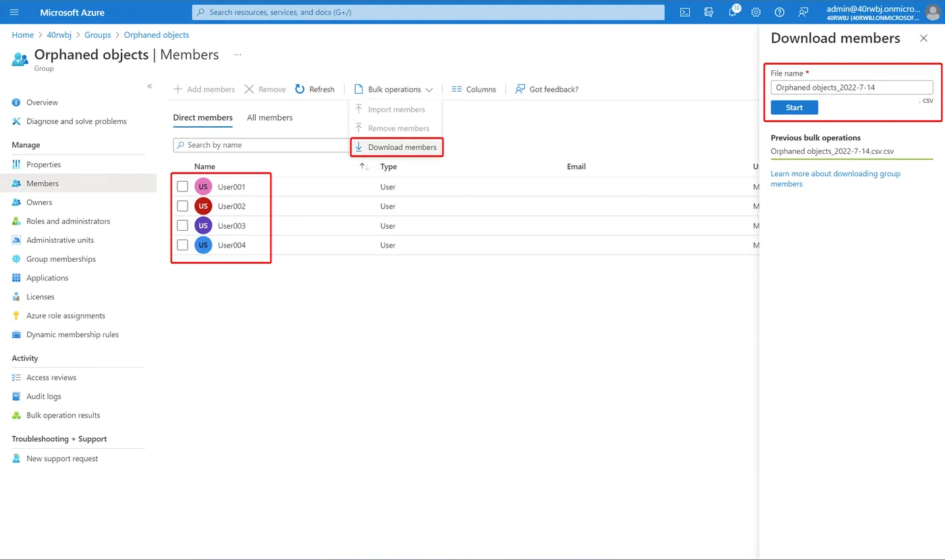Select the Direct members tab
945x560 pixels.
coord(203,117)
